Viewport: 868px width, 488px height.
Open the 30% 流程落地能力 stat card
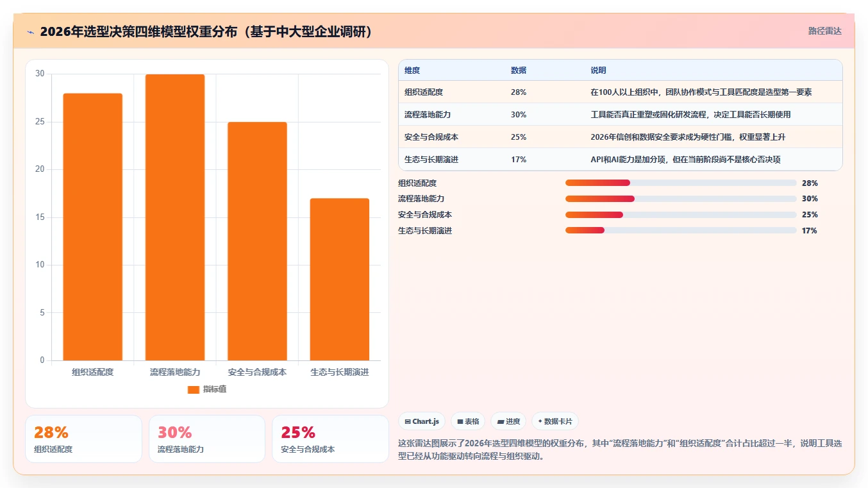207,439
